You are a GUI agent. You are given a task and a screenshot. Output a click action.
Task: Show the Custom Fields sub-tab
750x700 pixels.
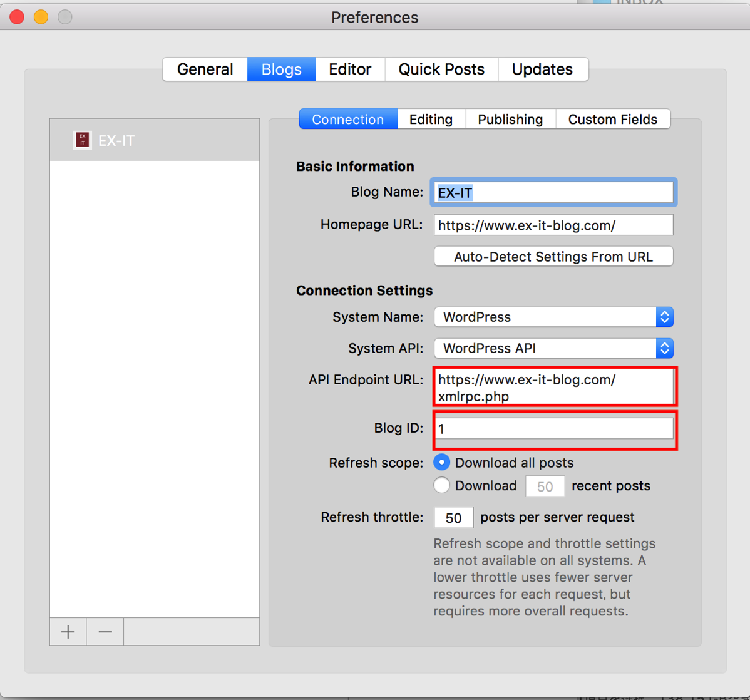pos(613,119)
